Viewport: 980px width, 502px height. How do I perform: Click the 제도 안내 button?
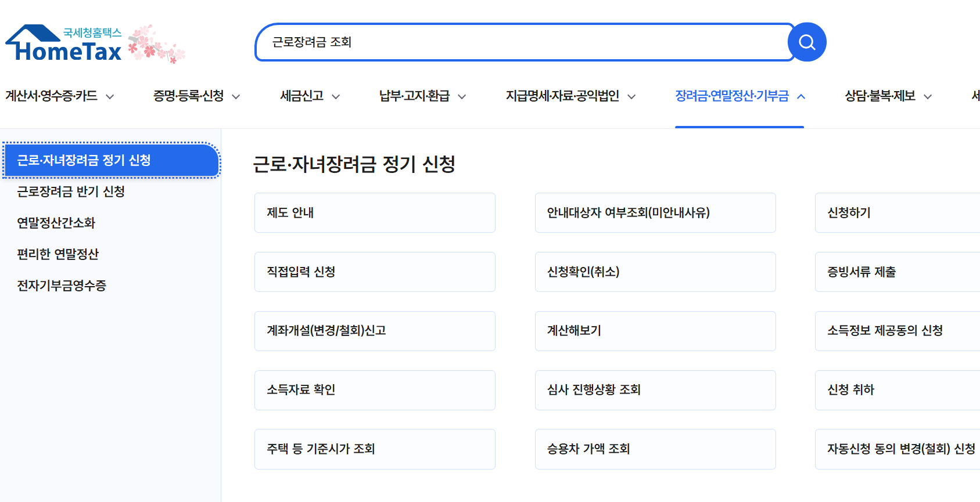(x=375, y=213)
